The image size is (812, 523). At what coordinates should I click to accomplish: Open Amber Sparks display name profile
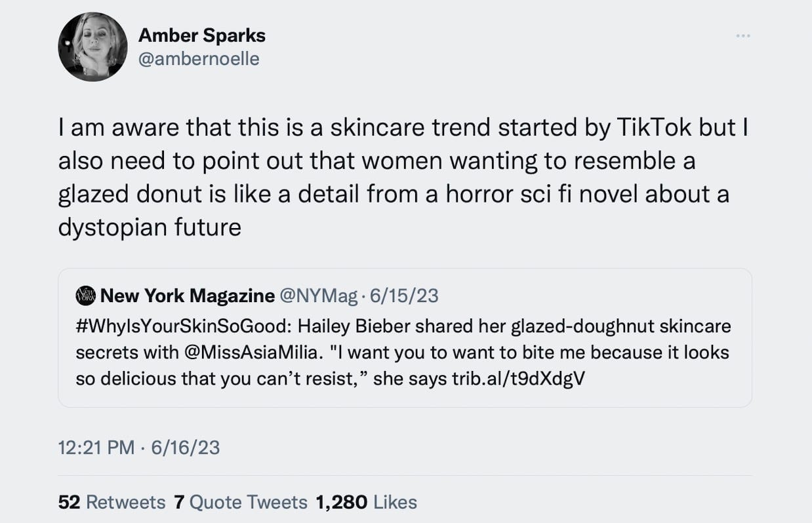tap(202, 35)
